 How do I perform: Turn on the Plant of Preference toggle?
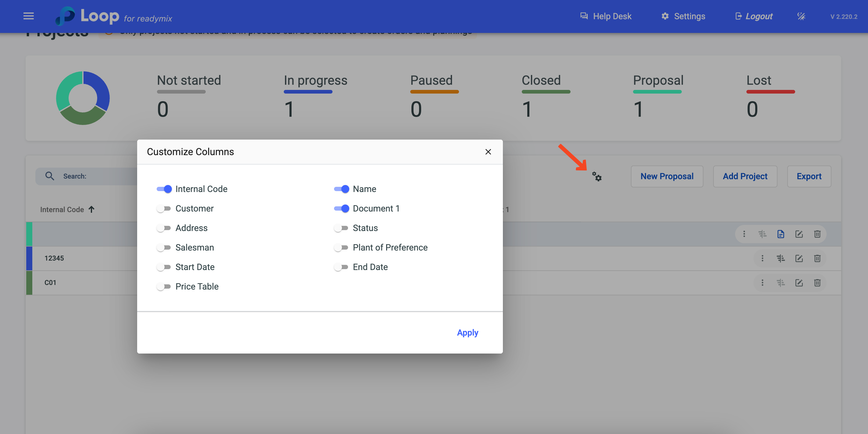(x=341, y=248)
